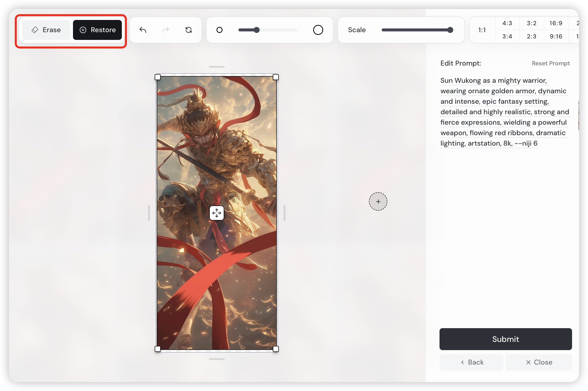Select the 2:3 aspect ratio
The width and height of the screenshot is (588, 391).
tap(531, 36)
